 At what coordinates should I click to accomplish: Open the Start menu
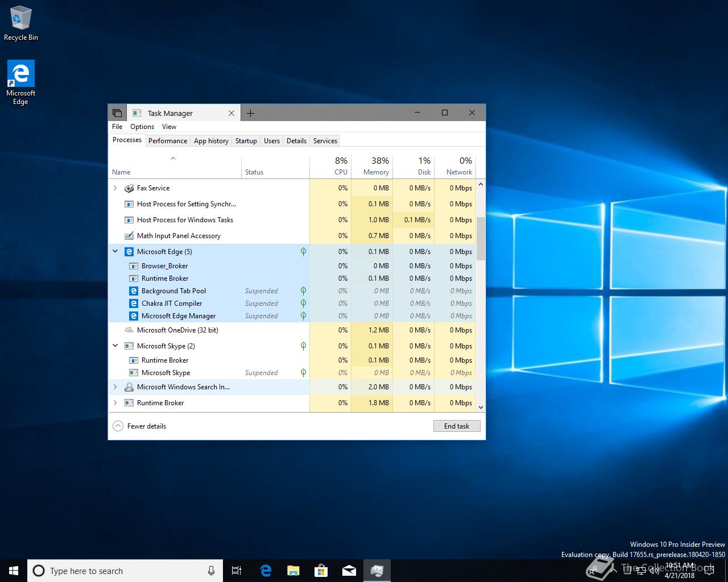tap(14, 571)
